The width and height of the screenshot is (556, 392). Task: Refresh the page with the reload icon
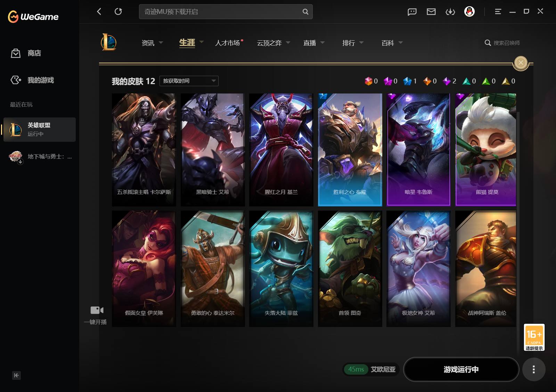(118, 11)
